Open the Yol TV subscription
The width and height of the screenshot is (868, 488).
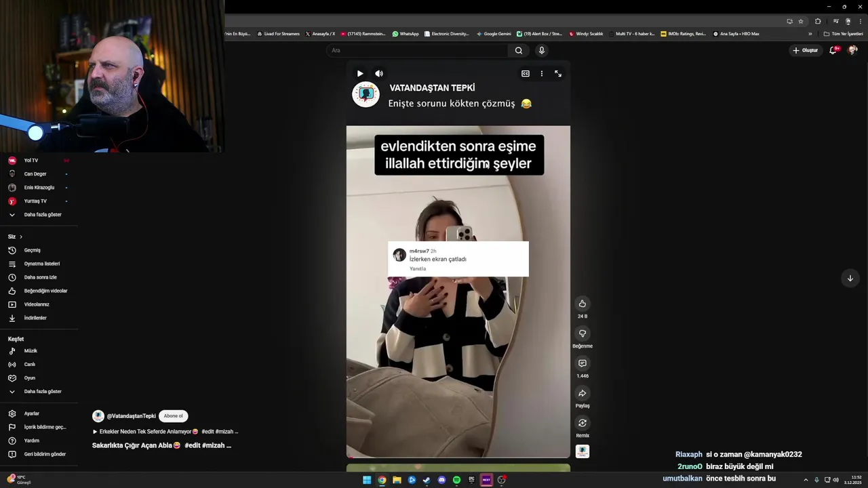[39, 161]
